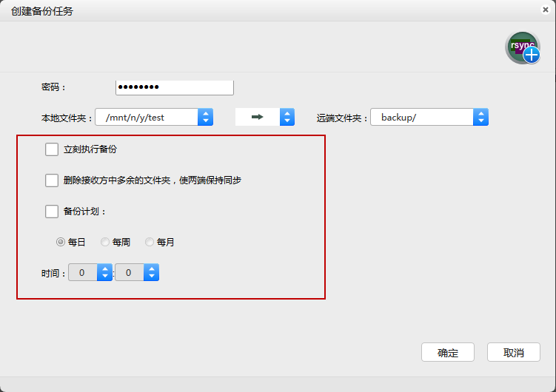
Task: Toggle 删除接收方中多余的文件夹 checkbox
Action: click(x=52, y=180)
